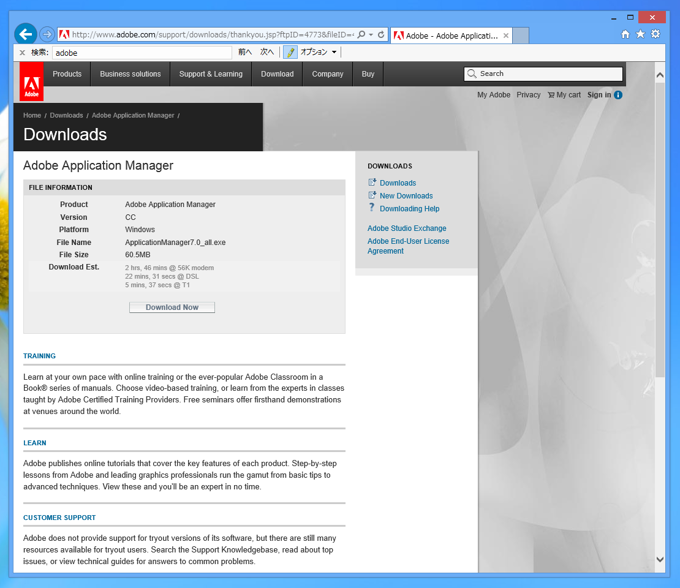The width and height of the screenshot is (680, 588).
Task: Click the Download Now button
Action: 172,307
